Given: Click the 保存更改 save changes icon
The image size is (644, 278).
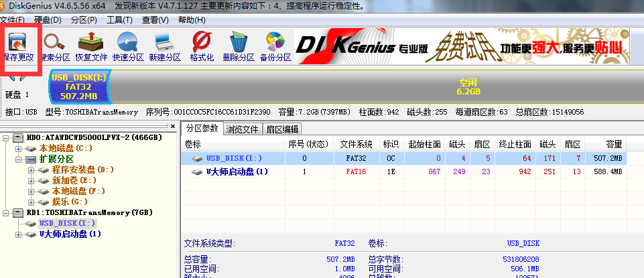Looking at the screenshot, I should pos(19,47).
